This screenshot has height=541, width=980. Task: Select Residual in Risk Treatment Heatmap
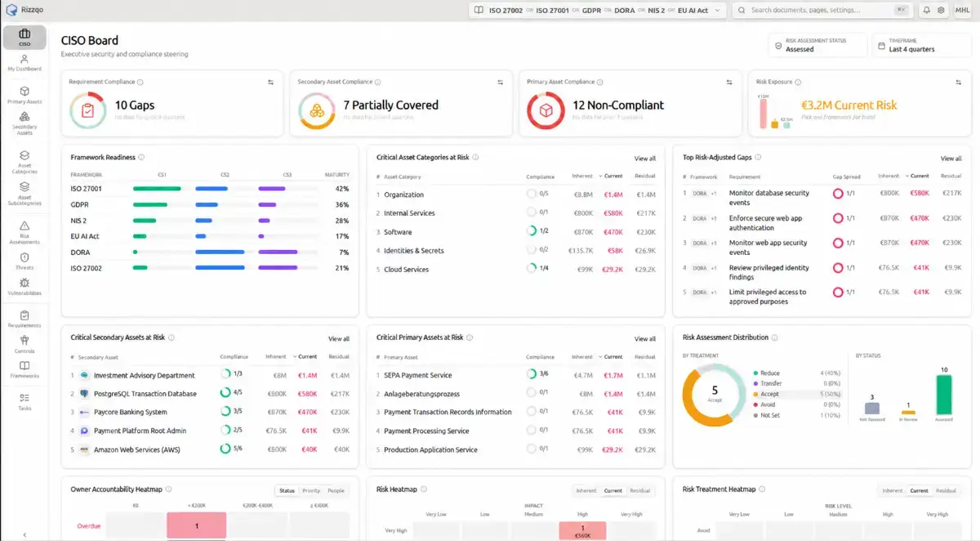click(946, 491)
